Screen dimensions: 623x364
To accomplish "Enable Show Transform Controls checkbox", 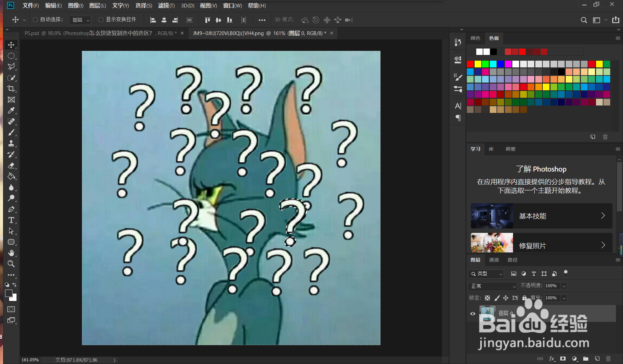I will [101, 20].
